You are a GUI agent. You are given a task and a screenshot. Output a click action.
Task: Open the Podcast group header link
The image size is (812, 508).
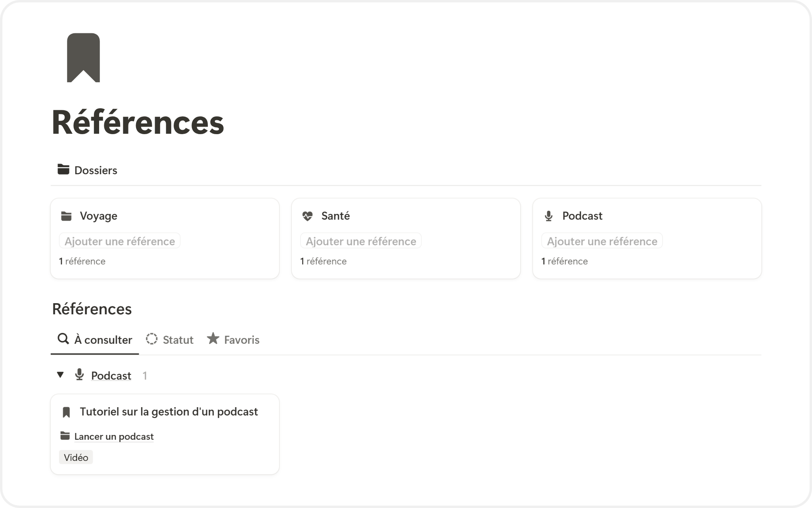tap(111, 376)
